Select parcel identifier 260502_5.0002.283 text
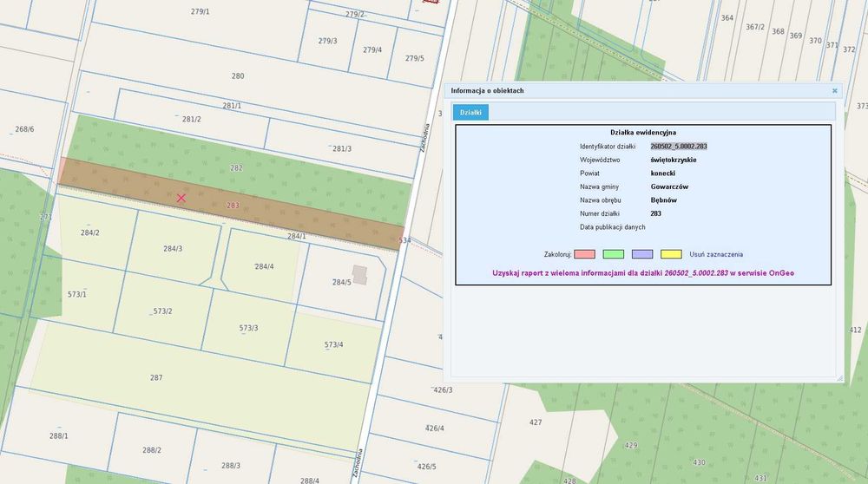 click(x=679, y=147)
